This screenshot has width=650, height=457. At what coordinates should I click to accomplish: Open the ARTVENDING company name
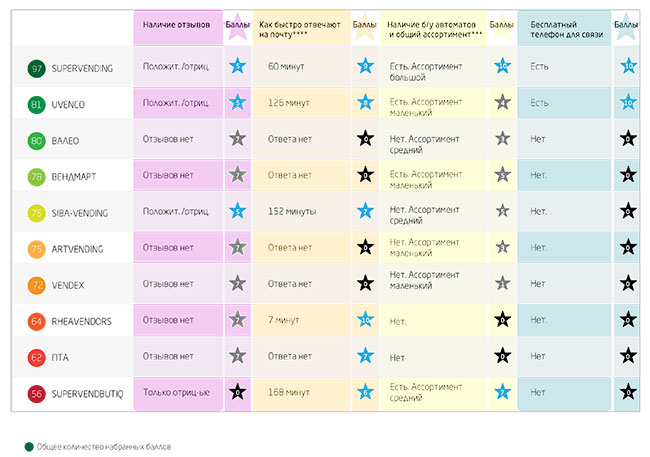pyautogui.click(x=77, y=249)
